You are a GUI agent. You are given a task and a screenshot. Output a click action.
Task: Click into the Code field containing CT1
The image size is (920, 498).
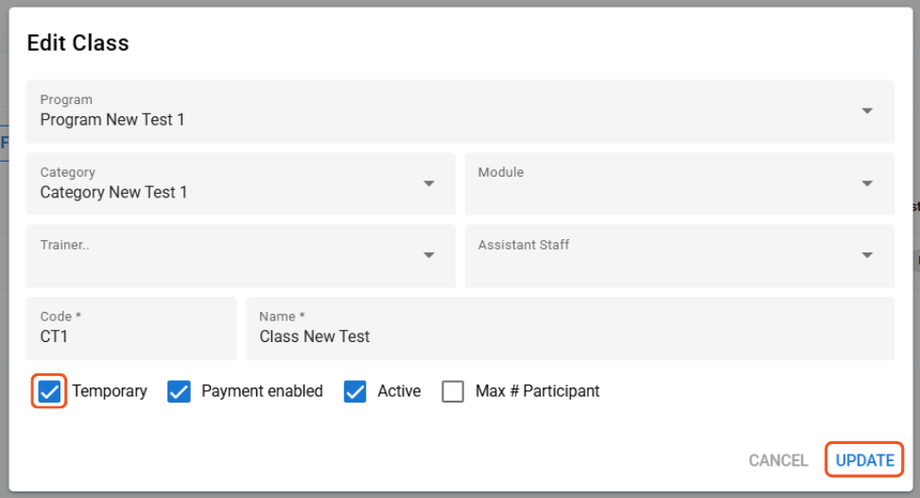pyautogui.click(x=130, y=336)
